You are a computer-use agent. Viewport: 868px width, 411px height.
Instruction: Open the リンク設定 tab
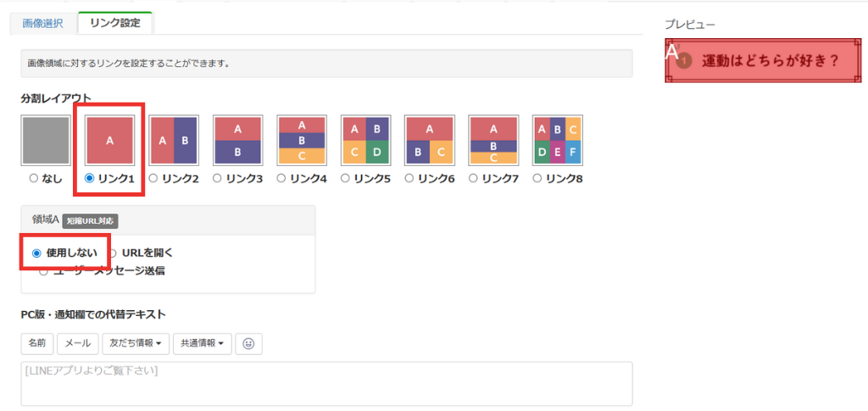tap(114, 23)
